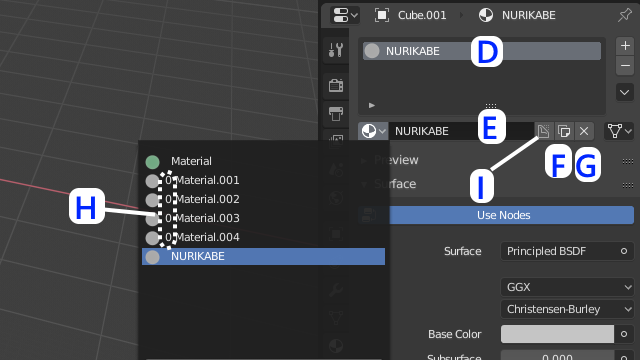Screen dimensions: 640x360
Task: Click the material sphere icon beside NURIKABE breadcrumb
Action: coord(486,16)
